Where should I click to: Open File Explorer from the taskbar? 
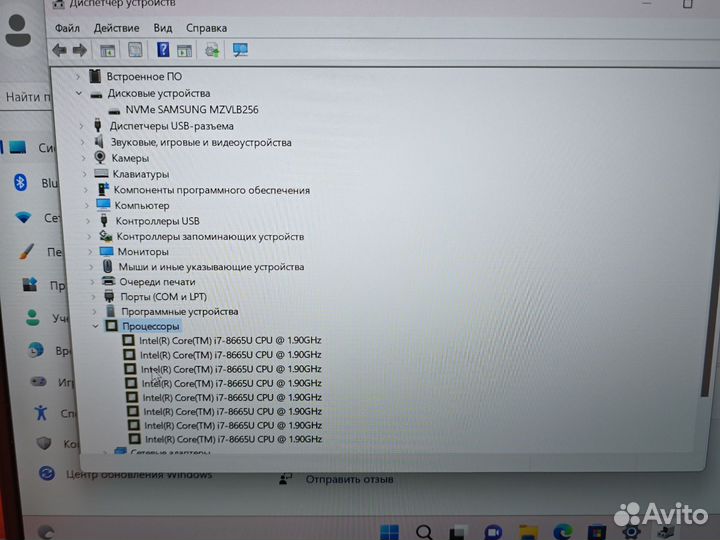tap(528, 532)
